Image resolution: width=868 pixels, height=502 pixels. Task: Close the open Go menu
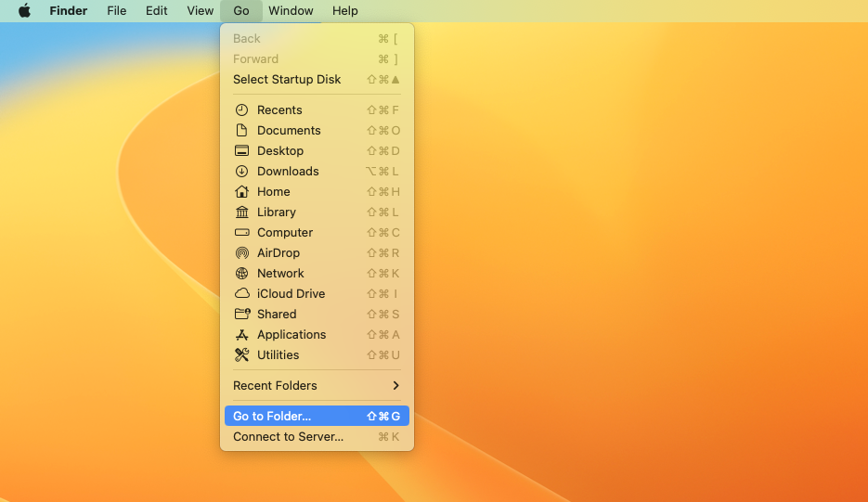(x=240, y=10)
